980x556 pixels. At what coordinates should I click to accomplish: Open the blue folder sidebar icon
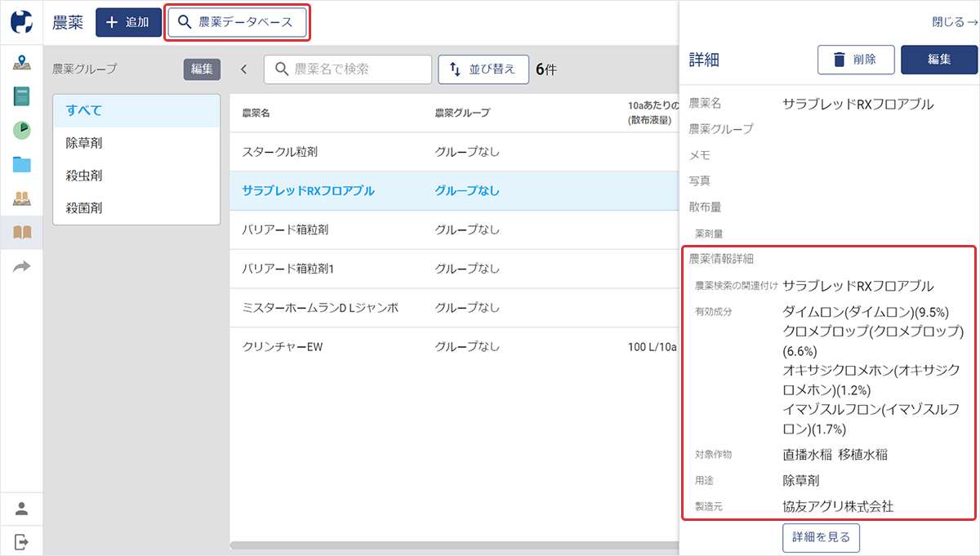22,164
